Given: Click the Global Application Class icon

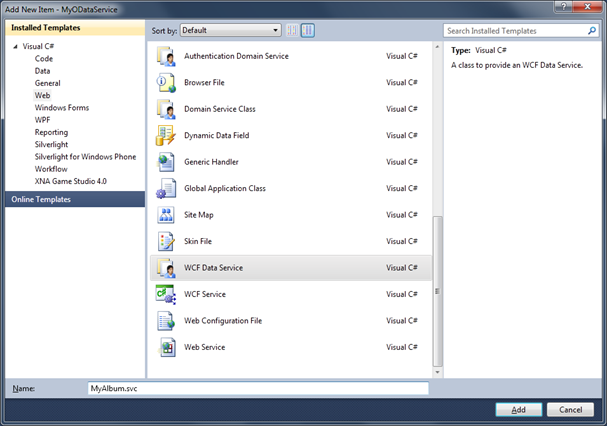Looking at the screenshot, I should (x=166, y=188).
